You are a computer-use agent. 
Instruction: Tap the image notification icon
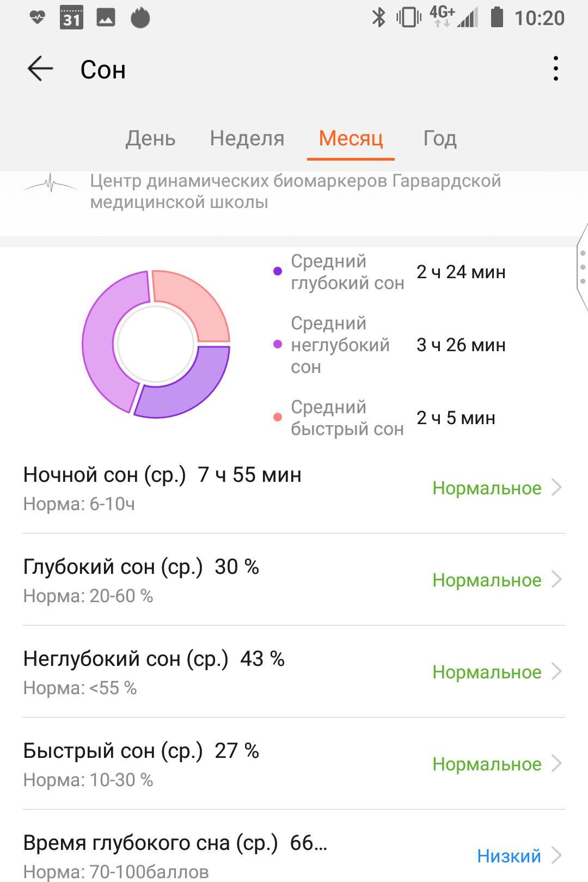point(106,18)
